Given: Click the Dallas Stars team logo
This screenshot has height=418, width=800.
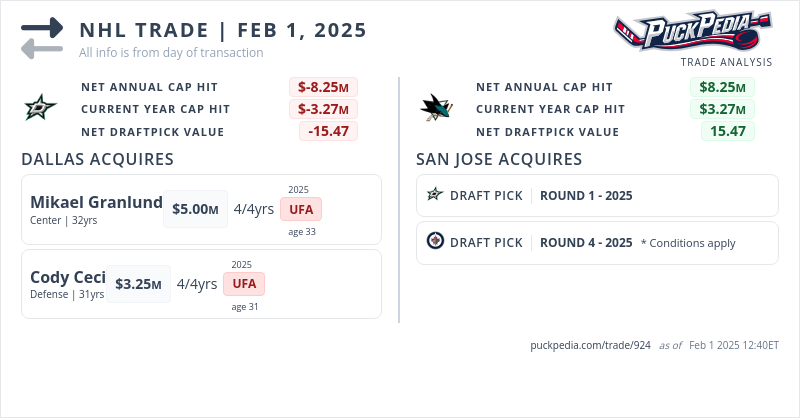Looking at the screenshot, I should point(41,107).
